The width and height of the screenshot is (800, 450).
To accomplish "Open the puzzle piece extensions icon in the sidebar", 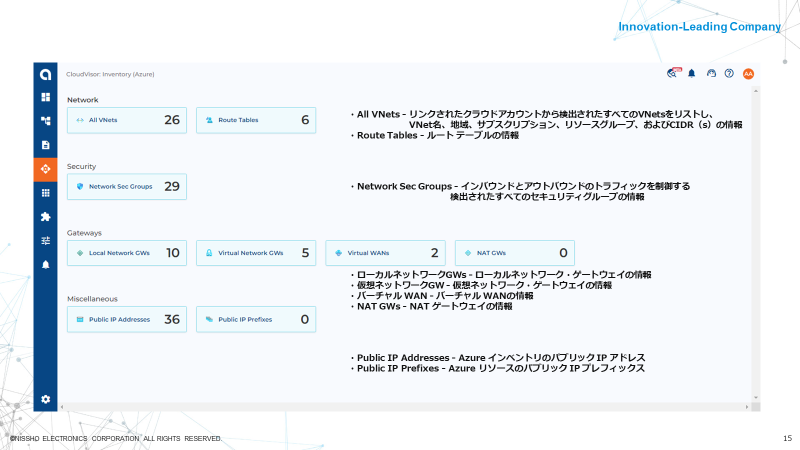I will [45, 216].
